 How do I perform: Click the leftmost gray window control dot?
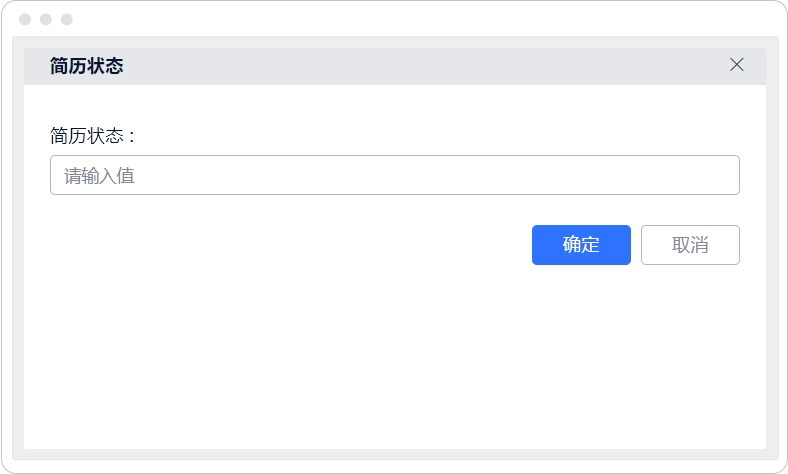click(x=25, y=19)
